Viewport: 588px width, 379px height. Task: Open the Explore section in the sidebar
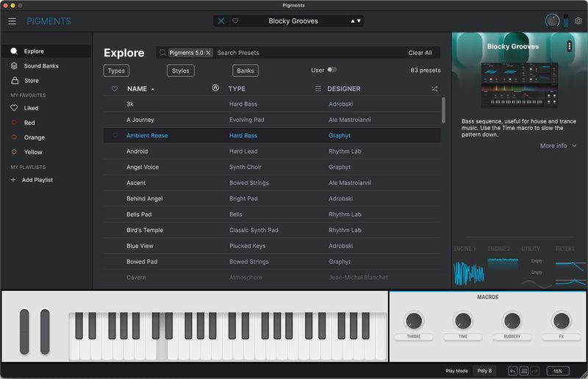46,51
